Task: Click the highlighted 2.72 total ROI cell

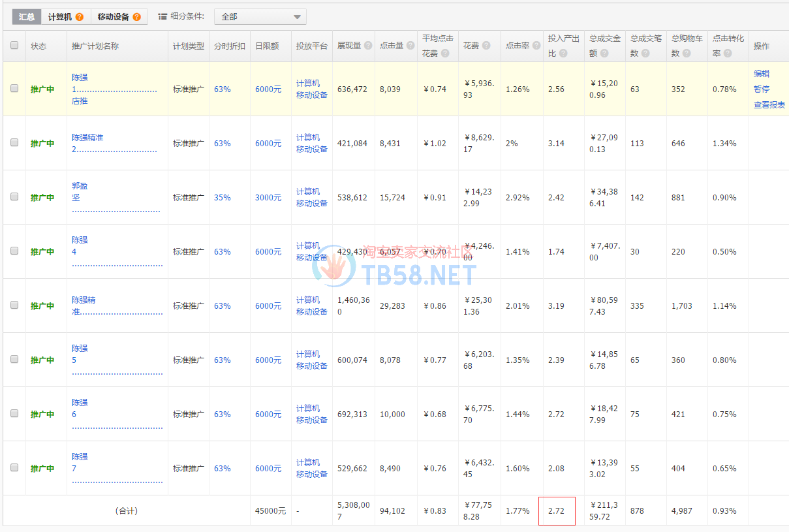Action: [x=557, y=511]
